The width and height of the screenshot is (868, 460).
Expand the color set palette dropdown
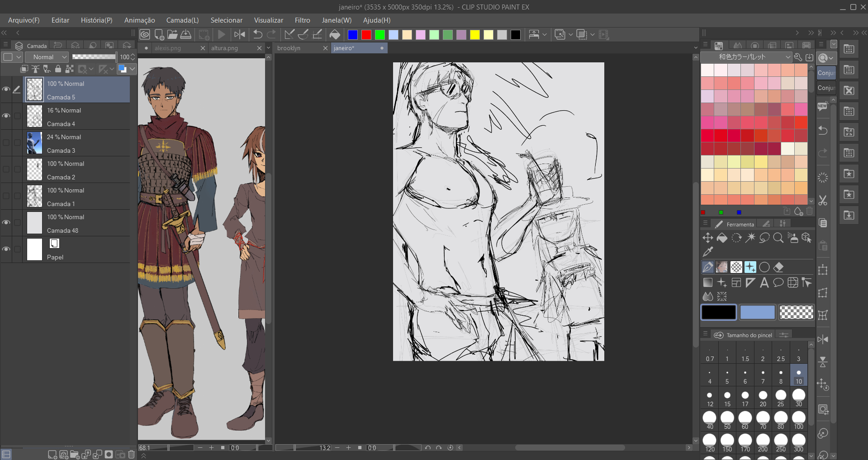click(787, 57)
